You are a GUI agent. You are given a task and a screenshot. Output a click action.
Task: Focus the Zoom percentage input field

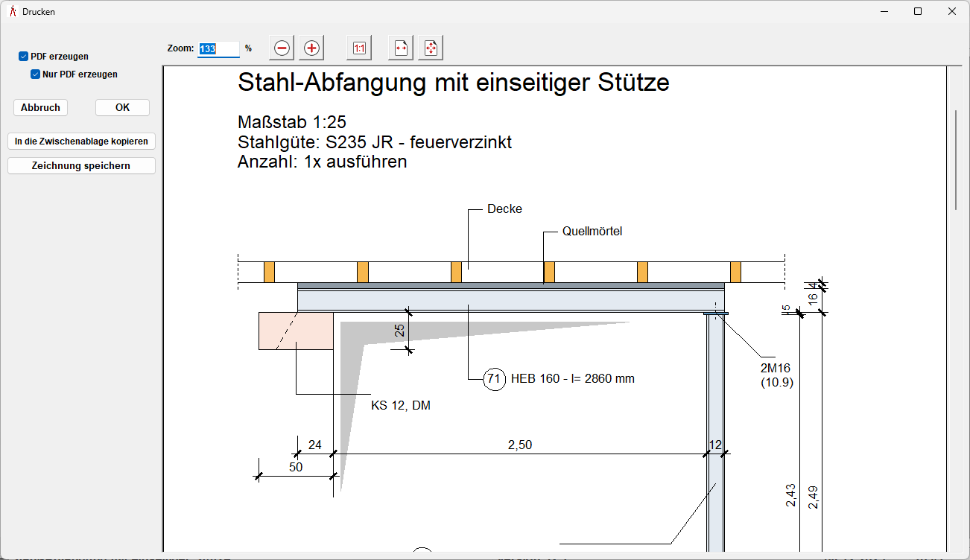[x=218, y=49]
